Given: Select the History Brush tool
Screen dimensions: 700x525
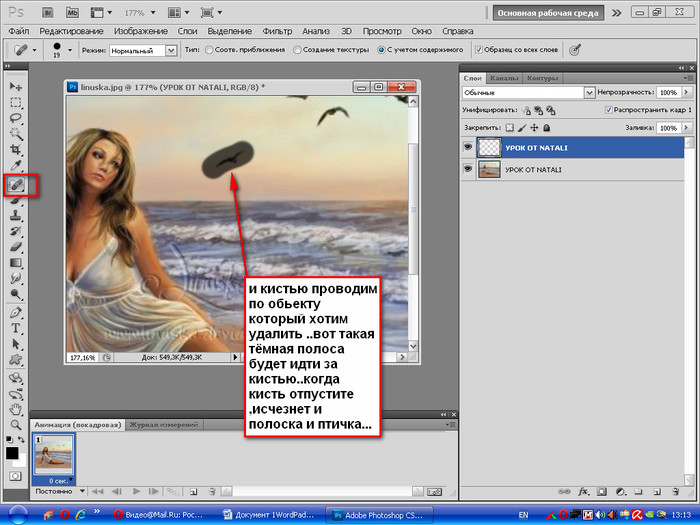Looking at the screenshot, I should pos(16,231).
